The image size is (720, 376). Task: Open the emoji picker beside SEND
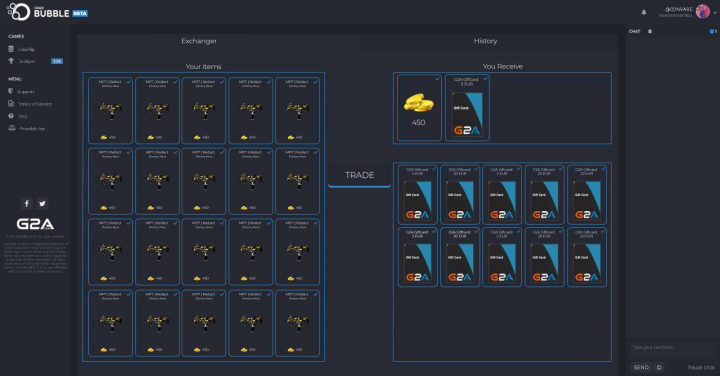point(659,367)
